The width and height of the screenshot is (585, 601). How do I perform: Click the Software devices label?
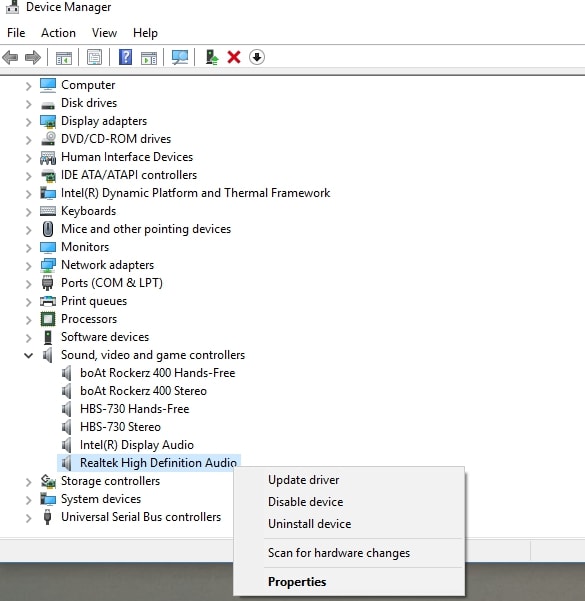tap(105, 337)
